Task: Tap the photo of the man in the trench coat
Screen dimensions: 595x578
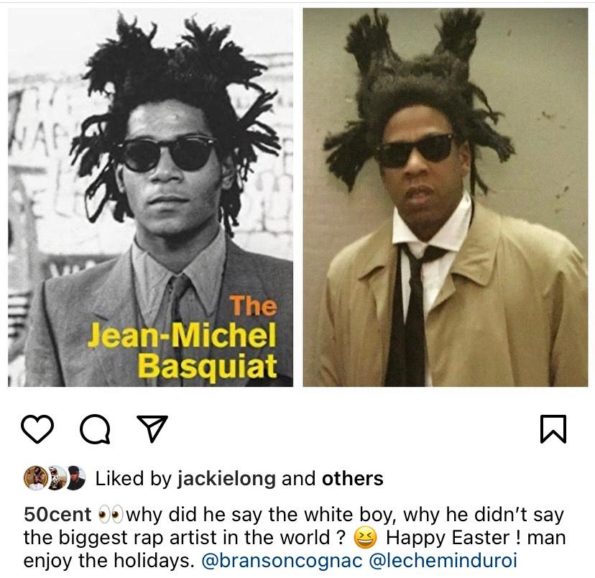Action: coord(445,197)
